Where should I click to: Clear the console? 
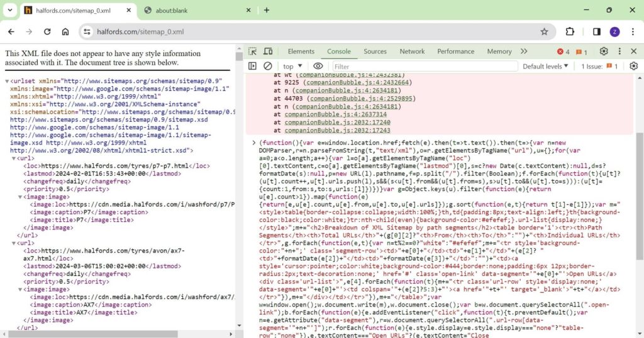268,66
